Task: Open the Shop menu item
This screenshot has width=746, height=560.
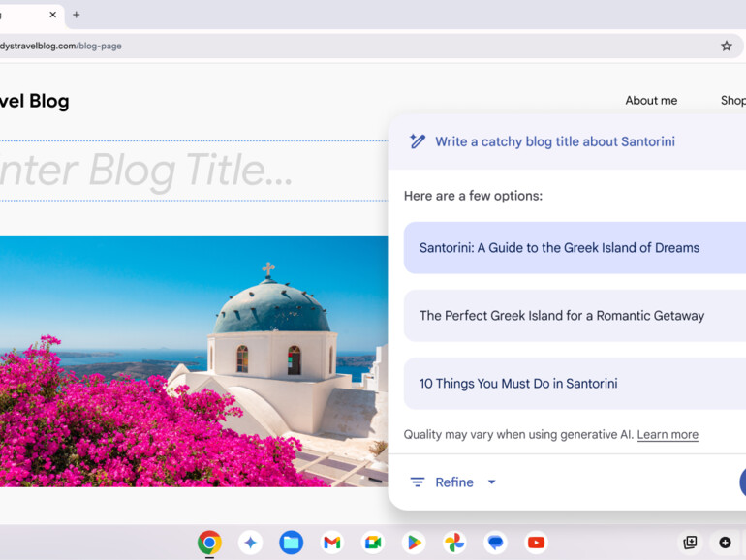Action: click(x=733, y=101)
